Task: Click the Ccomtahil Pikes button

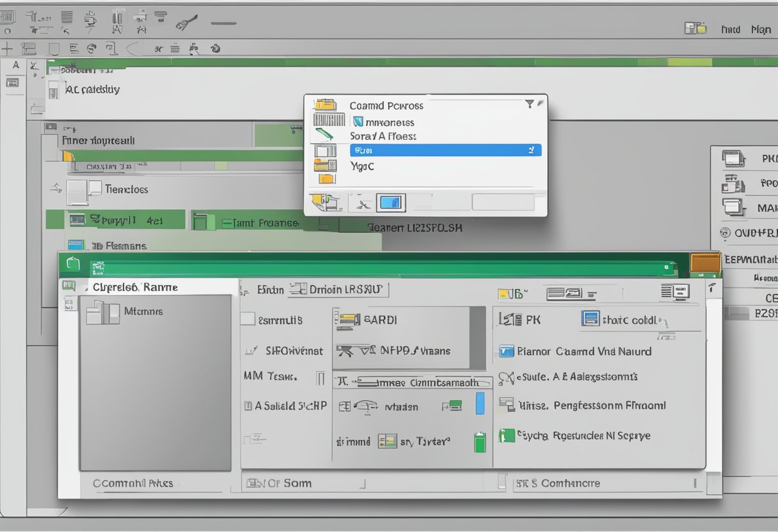Action: [133, 483]
